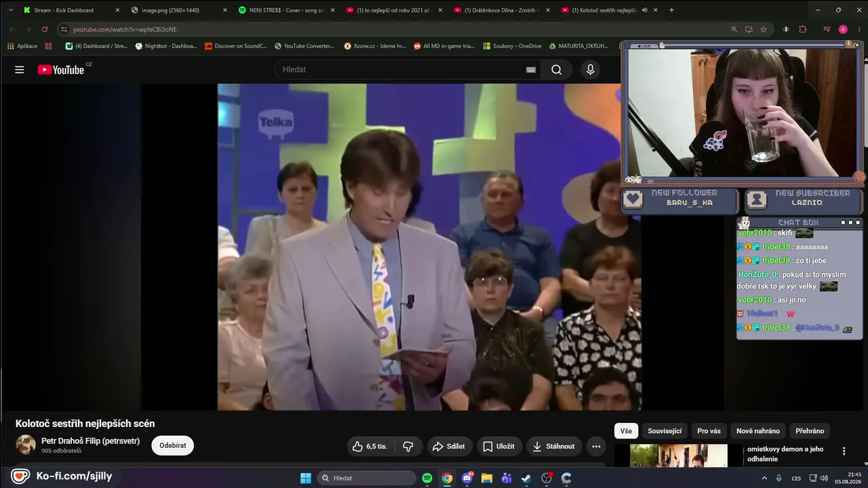Image resolution: width=868 pixels, height=488 pixels.
Task: Close the Stream - Kick Dashboard tab
Action: 117,10
